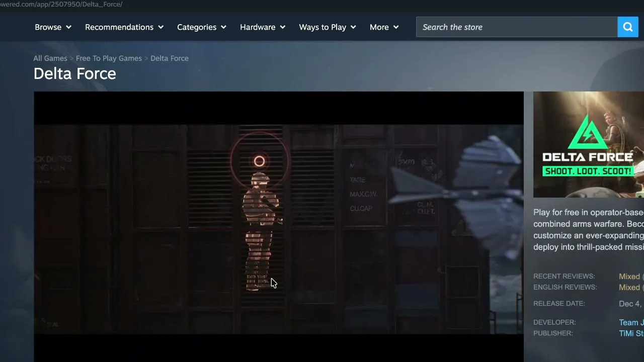Expand the Hardware dropdown chevron

click(x=283, y=27)
